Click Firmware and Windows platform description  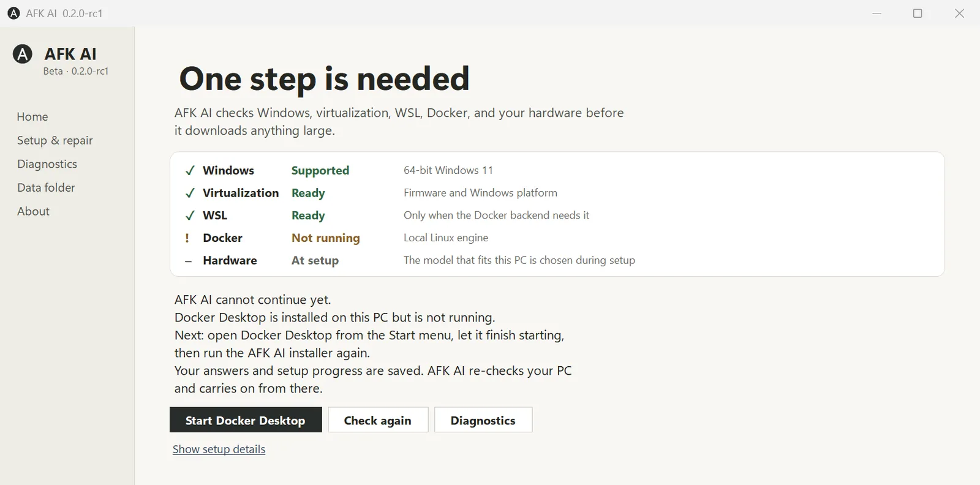point(480,193)
